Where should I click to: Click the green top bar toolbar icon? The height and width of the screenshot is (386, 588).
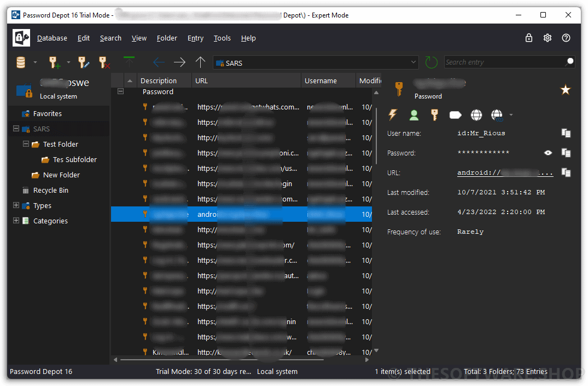[129, 62]
